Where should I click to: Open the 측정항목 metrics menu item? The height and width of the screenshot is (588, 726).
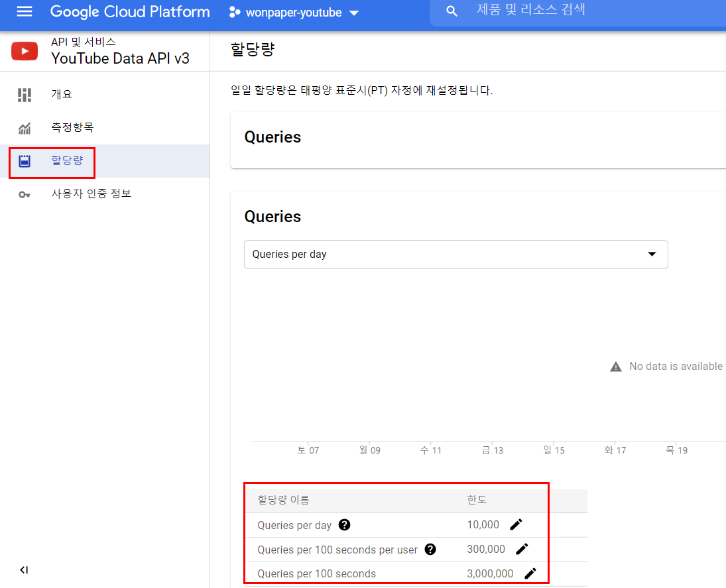105,128
